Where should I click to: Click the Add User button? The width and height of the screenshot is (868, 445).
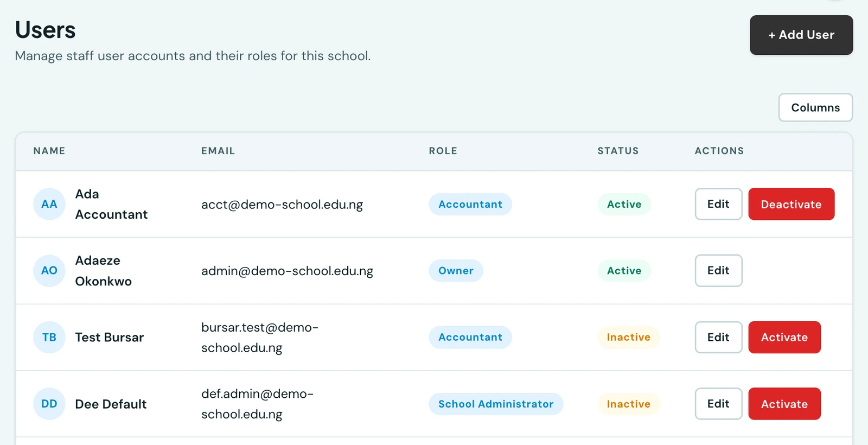(x=801, y=35)
